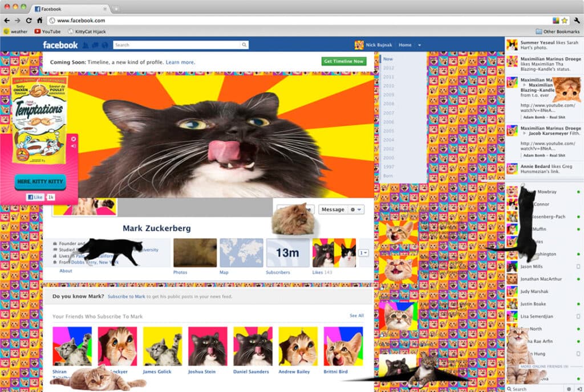Open the Likes thumbnail
Image resolution: width=584 pixels, height=392 pixels.
[334, 253]
